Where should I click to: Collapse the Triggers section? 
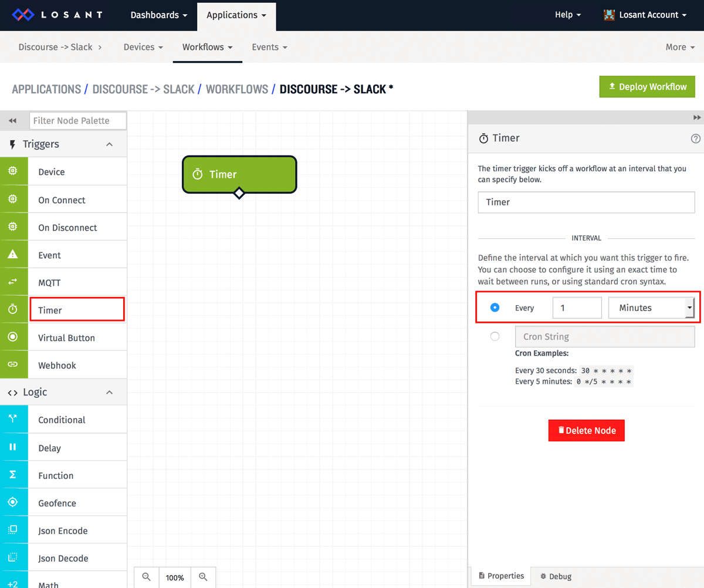pyautogui.click(x=109, y=144)
